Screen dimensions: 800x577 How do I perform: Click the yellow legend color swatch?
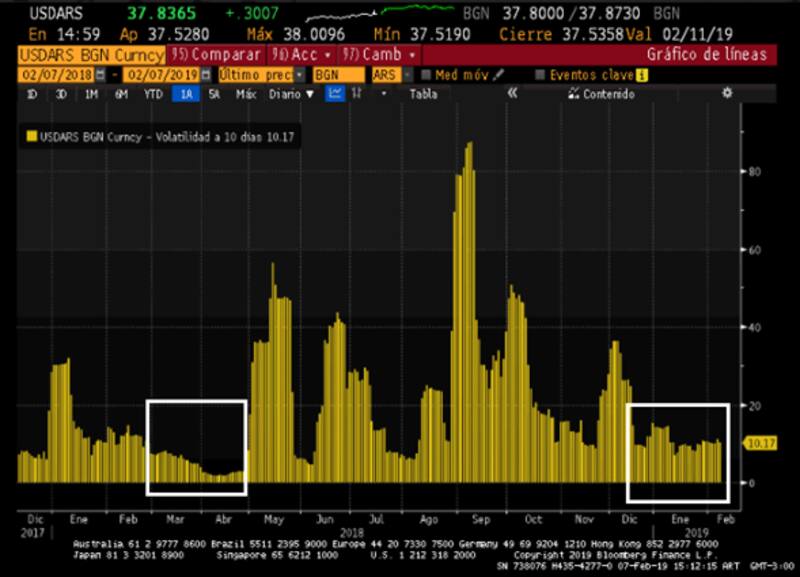coord(31,137)
